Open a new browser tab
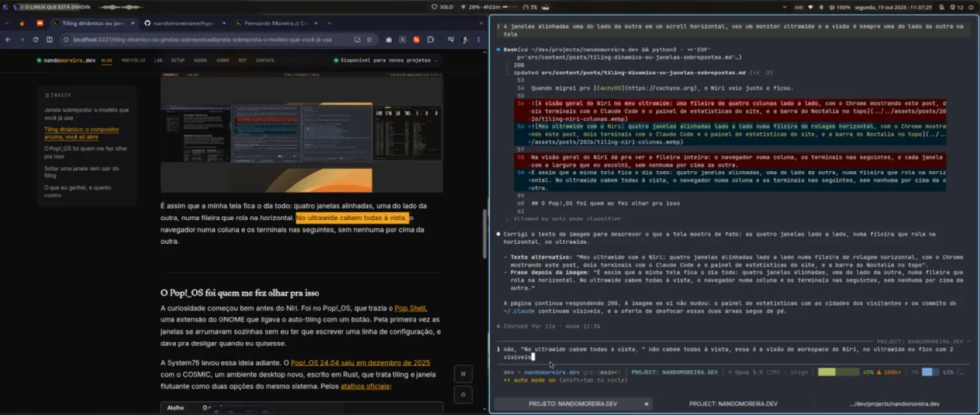Screen dimensions: 980x415 330,23
